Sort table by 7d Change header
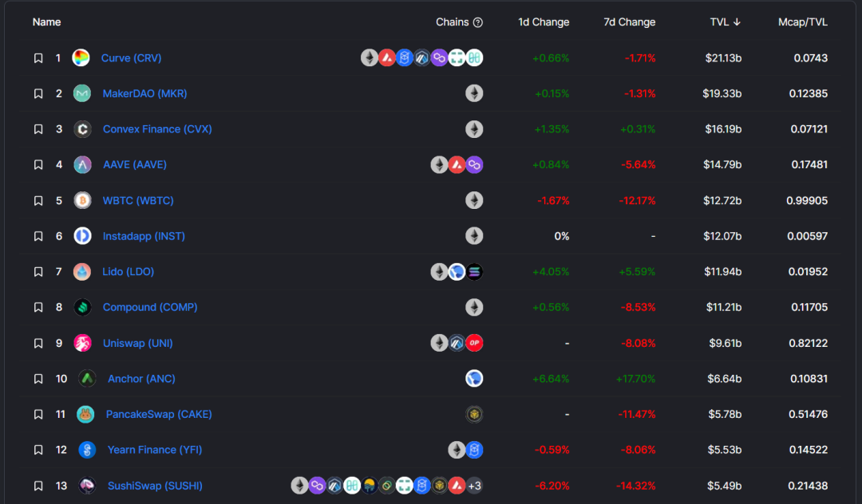Screen dimensions: 862x504 click(x=629, y=22)
